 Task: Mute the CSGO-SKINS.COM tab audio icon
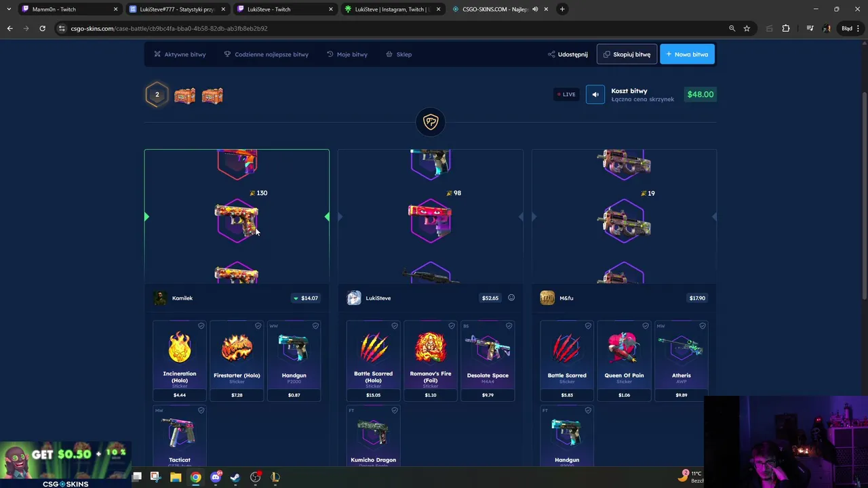click(x=535, y=9)
